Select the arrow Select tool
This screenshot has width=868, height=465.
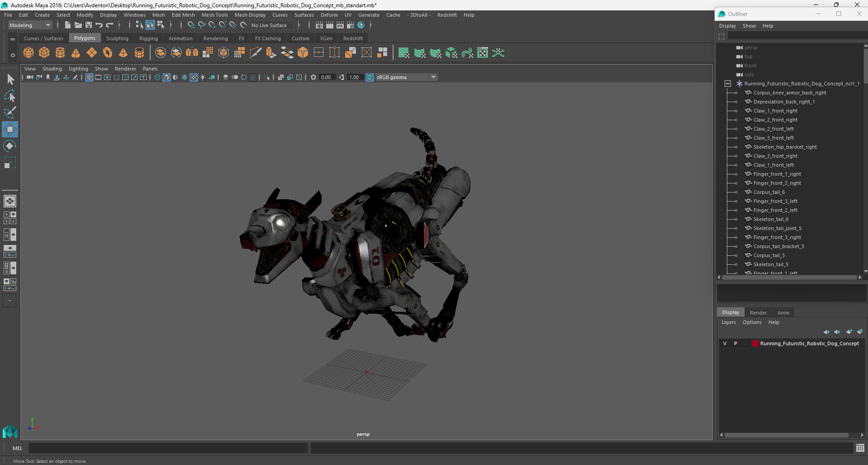pos(10,80)
